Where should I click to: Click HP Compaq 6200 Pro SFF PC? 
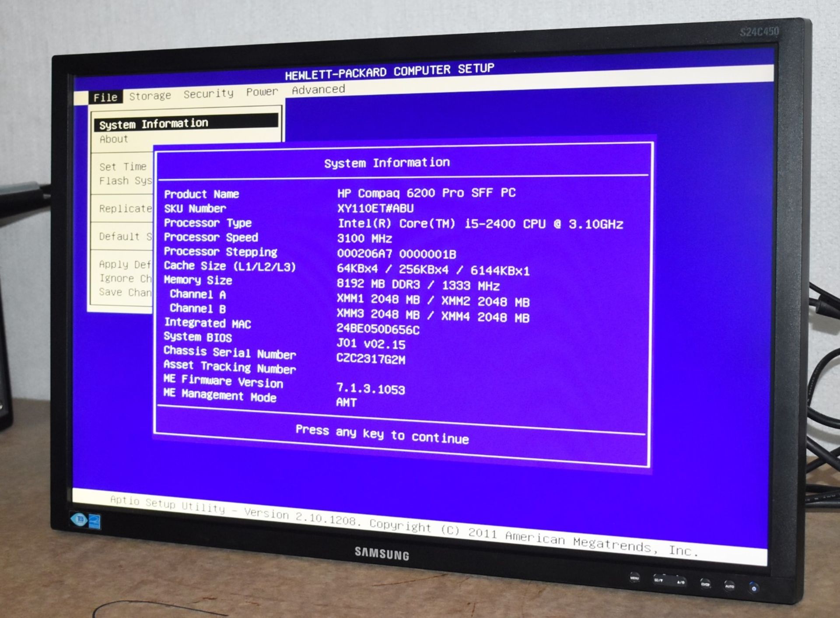coord(427,193)
